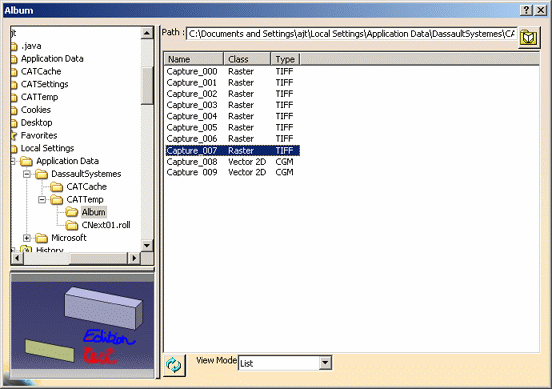Click the Path text field
The width and height of the screenshot is (552, 389).
point(351,34)
